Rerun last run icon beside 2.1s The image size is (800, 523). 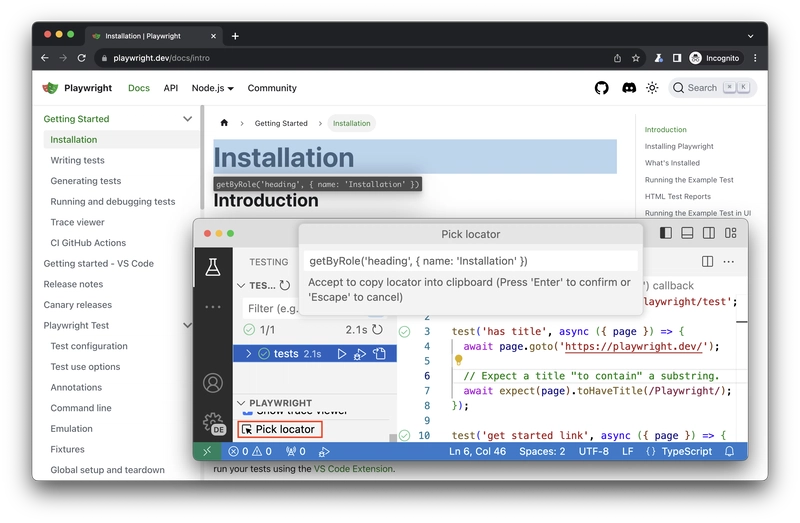pyautogui.click(x=377, y=330)
